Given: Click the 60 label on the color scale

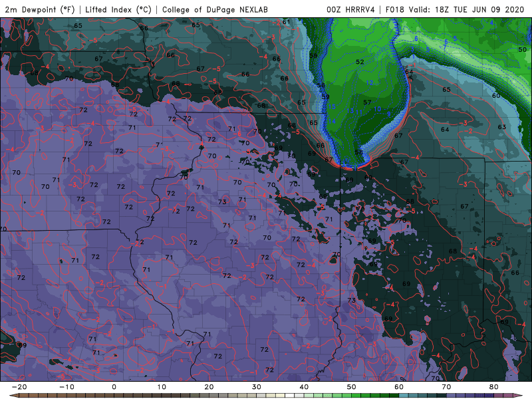Looking at the screenshot, I should (399, 387).
